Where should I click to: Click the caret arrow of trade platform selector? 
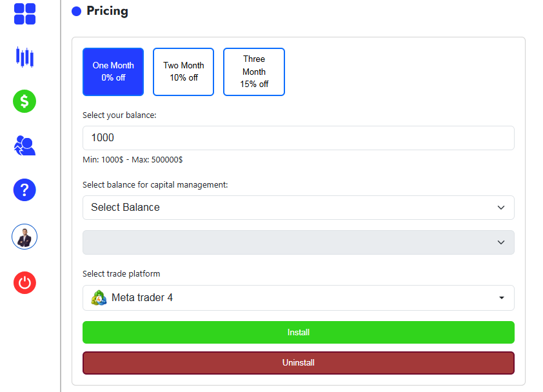[x=501, y=298]
